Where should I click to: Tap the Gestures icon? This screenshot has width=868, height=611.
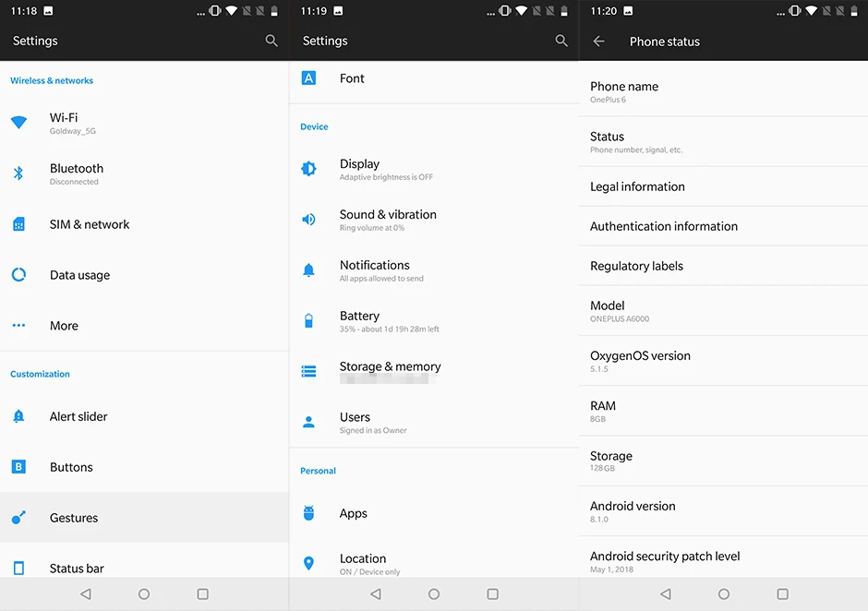pos(18,518)
